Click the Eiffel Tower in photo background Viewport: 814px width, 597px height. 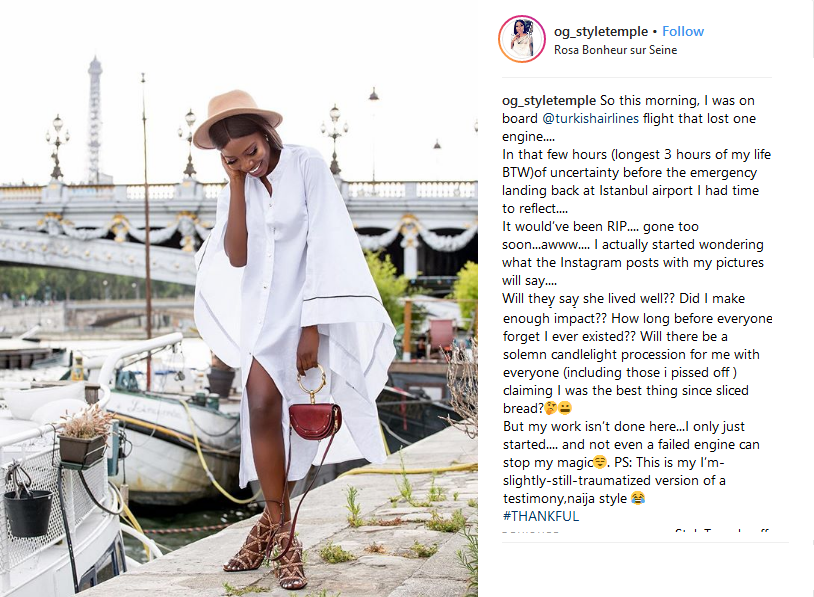point(94,119)
